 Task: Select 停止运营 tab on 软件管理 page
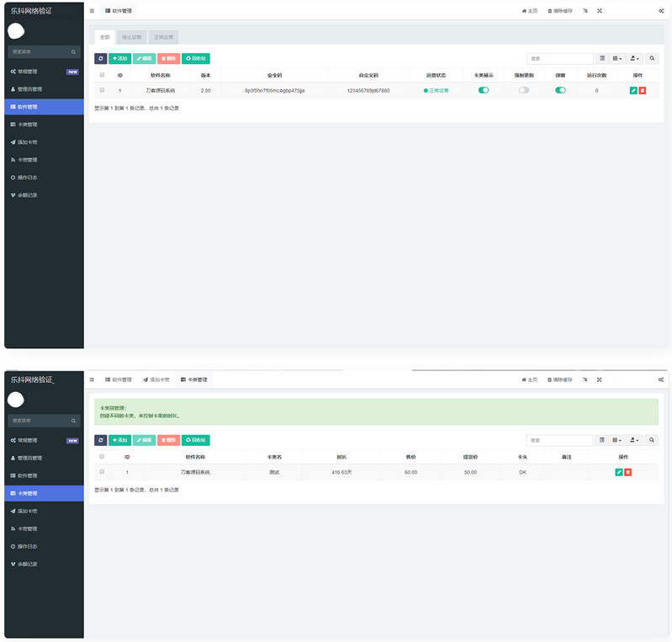(x=131, y=37)
